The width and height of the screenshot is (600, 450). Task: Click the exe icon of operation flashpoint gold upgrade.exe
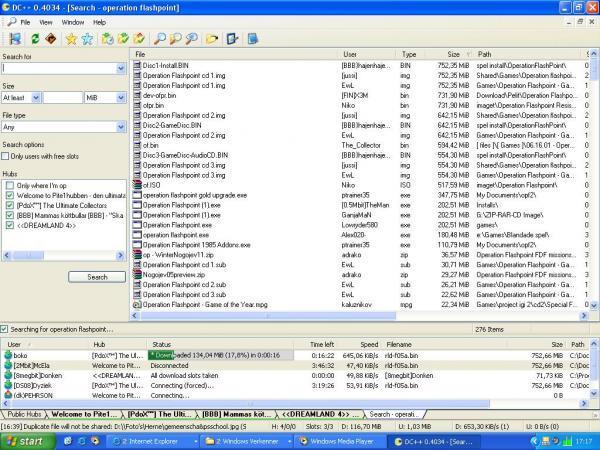click(137, 195)
